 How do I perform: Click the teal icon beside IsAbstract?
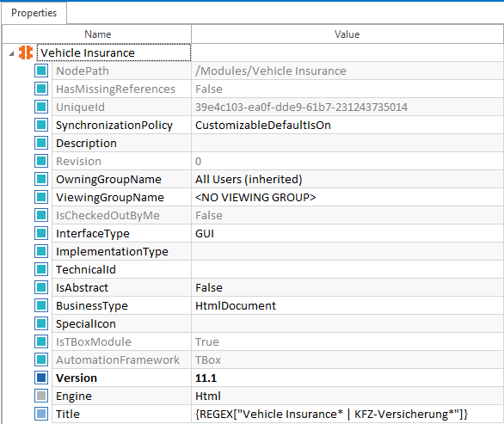[x=41, y=287]
